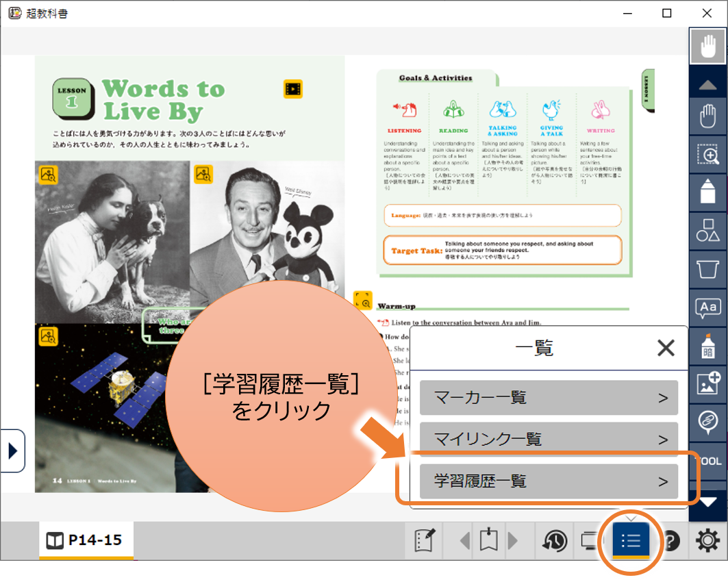Expand the left side panel arrow
Screen dimensions: 728x582
coord(12,451)
